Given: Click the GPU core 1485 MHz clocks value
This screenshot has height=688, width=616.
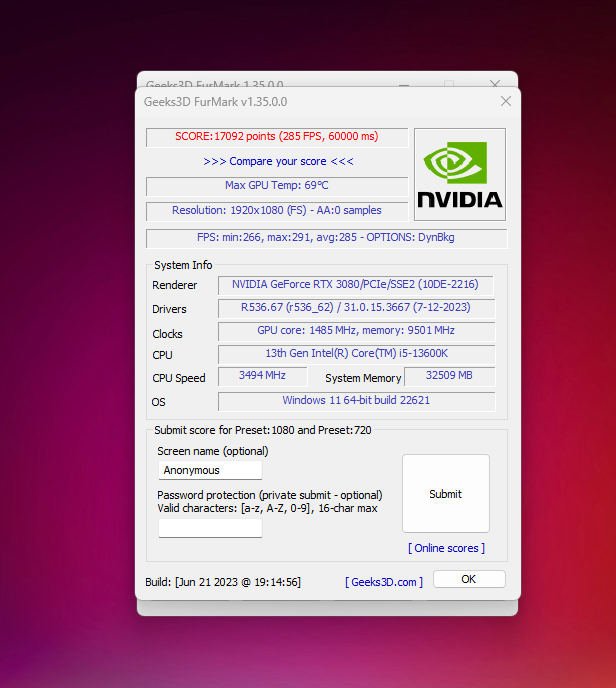Looking at the screenshot, I should click(356, 331).
